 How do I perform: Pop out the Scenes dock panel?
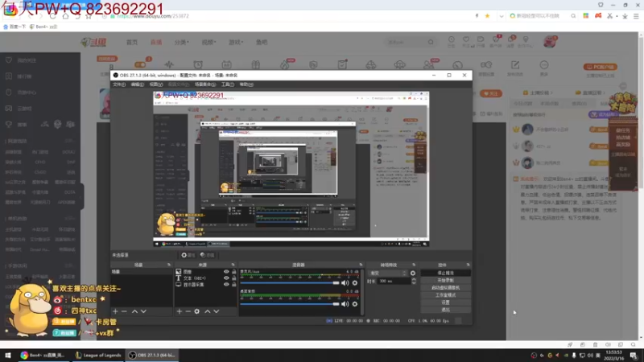coord(169,265)
